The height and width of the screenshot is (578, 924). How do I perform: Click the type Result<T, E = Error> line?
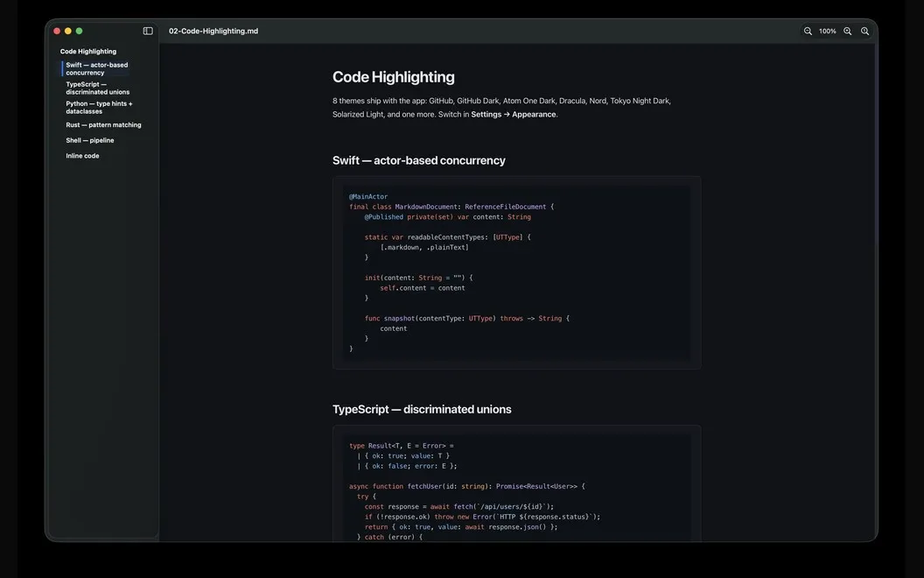point(402,446)
